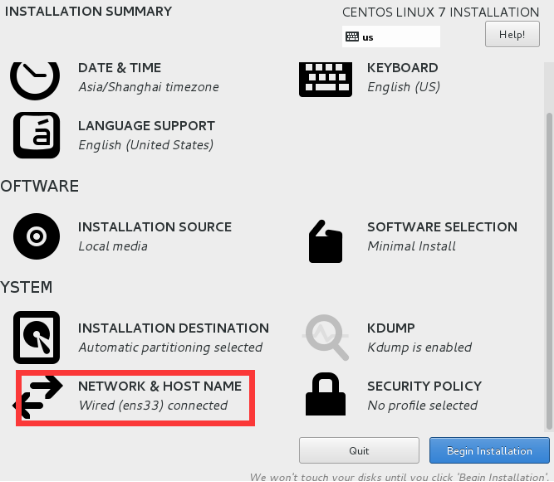Select the Minimal Install software selection text

pos(412,246)
